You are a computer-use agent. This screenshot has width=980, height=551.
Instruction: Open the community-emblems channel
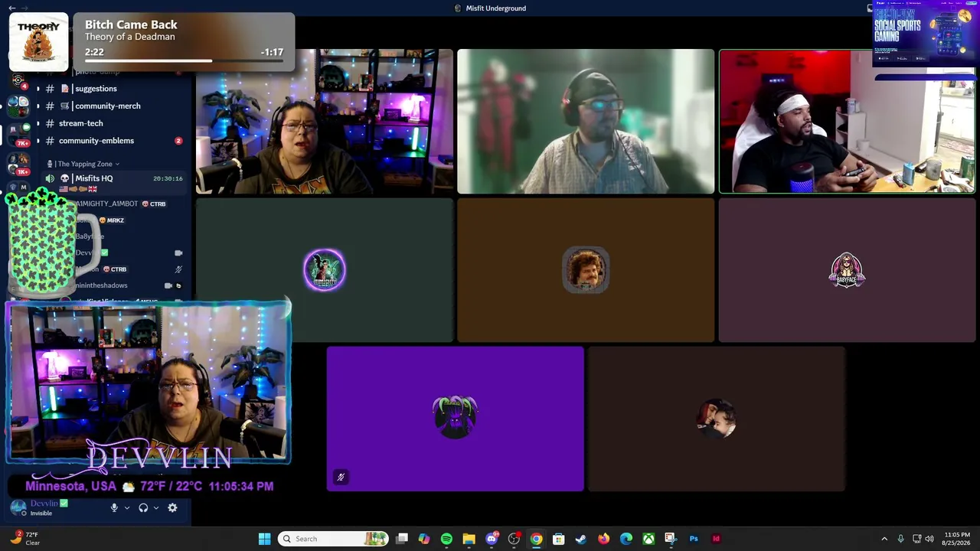[96, 141]
